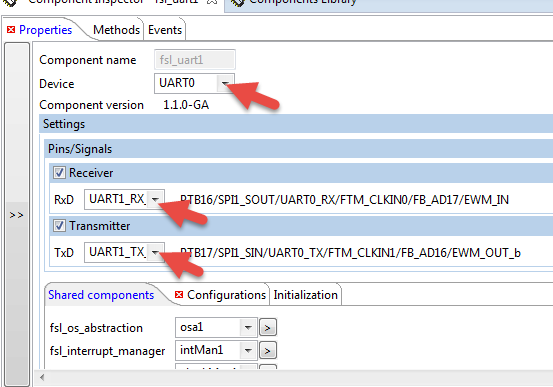Open the Components Library tab
The width and height of the screenshot is (553, 387).
tap(303, 3)
